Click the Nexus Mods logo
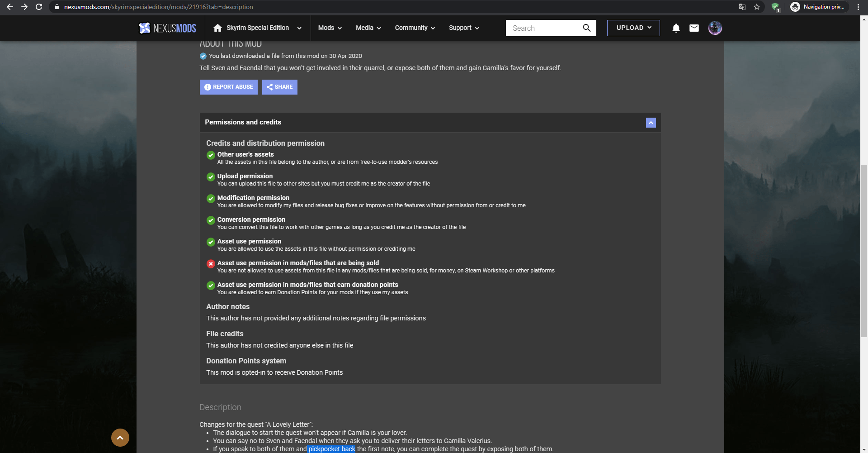Viewport: 868px width, 453px height. point(167,28)
